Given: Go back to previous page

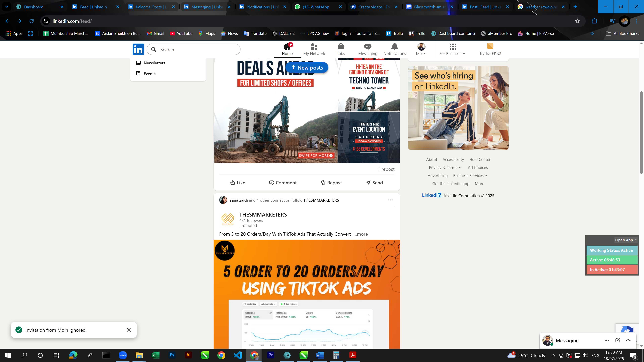Looking at the screenshot, I should (7, 21).
